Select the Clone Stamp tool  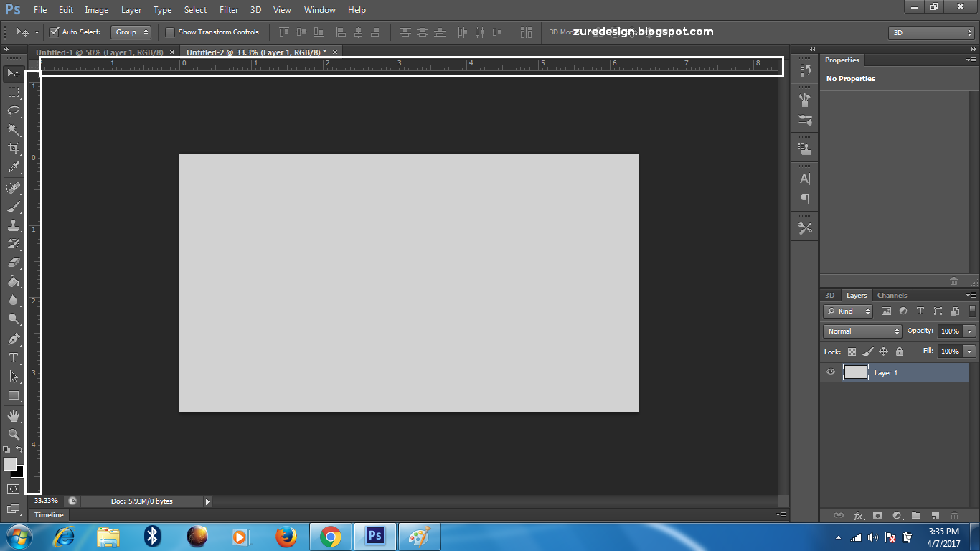13,225
